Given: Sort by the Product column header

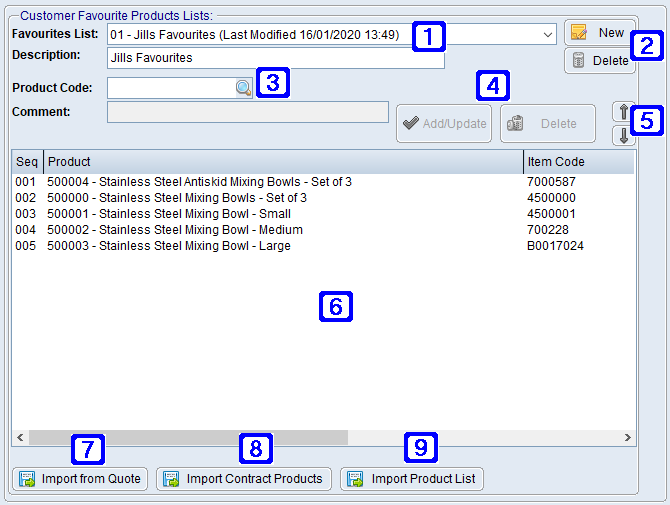Looking at the screenshot, I should pos(283,162).
